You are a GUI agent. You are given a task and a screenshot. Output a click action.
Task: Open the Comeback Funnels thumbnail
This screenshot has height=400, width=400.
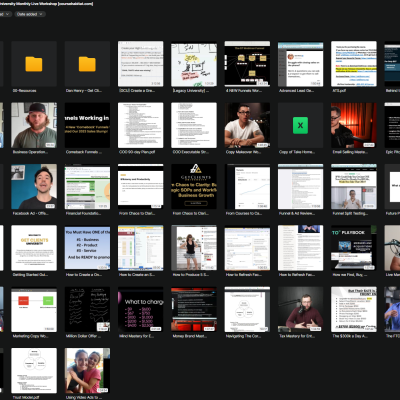(x=87, y=125)
